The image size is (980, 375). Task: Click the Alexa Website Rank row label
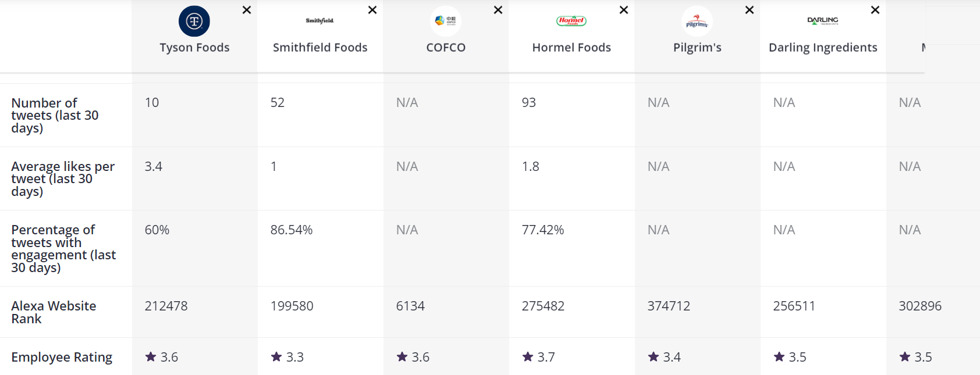tap(54, 312)
